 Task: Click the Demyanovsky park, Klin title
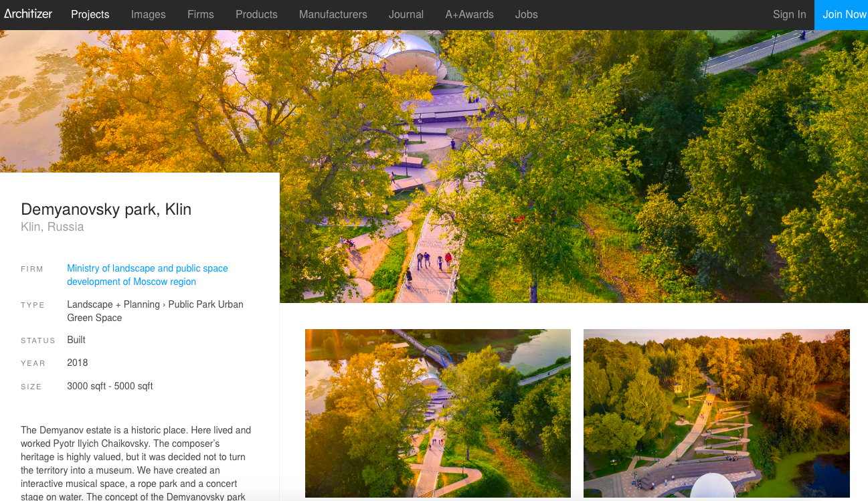coord(106,209)
